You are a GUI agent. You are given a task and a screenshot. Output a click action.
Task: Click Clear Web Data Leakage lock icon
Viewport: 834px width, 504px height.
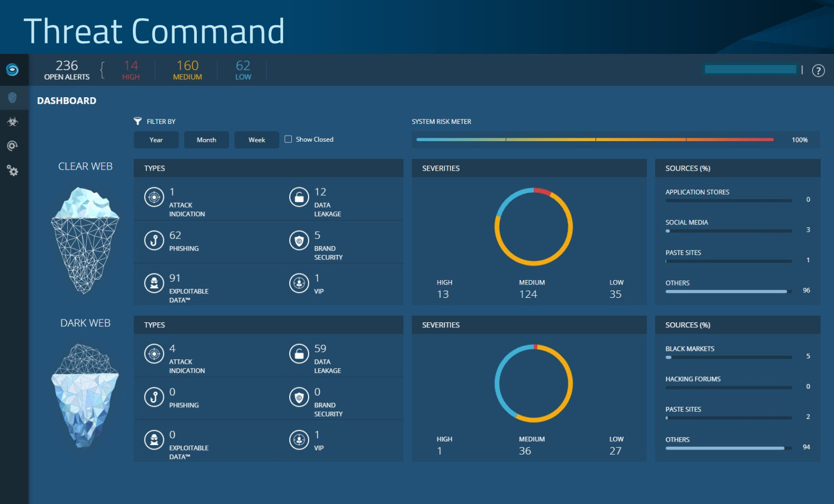299,197
